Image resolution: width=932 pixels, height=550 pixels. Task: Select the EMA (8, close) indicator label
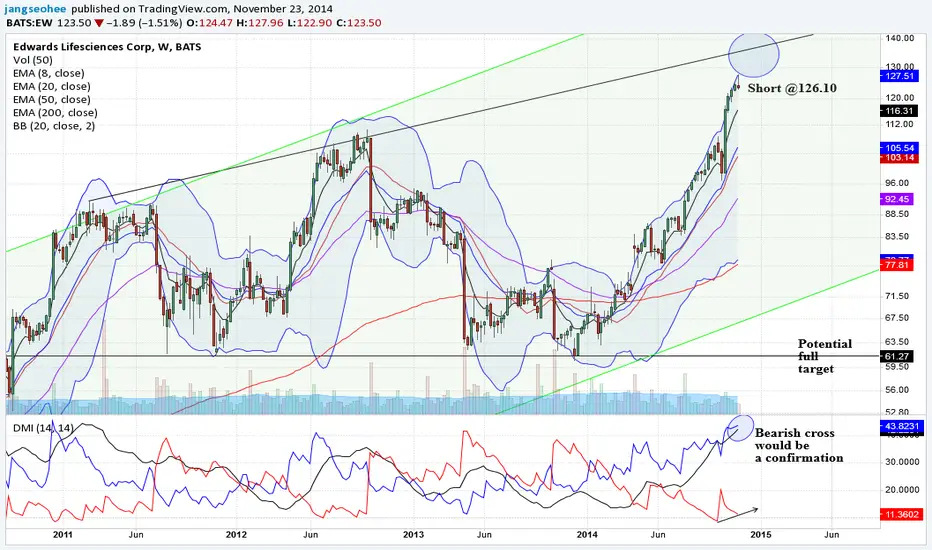(49, 73)
